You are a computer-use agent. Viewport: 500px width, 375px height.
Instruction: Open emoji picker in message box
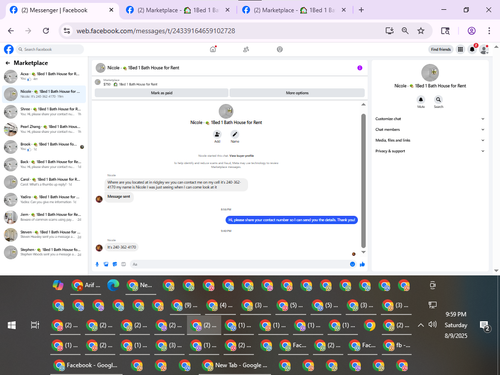[x=352, y=264]
